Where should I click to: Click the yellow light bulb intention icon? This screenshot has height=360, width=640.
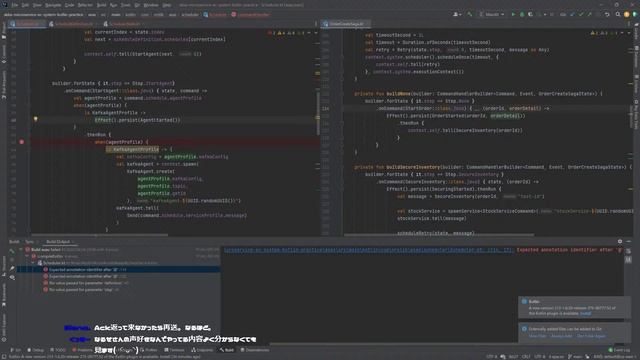pyautogui.click(x=36, y=119)
